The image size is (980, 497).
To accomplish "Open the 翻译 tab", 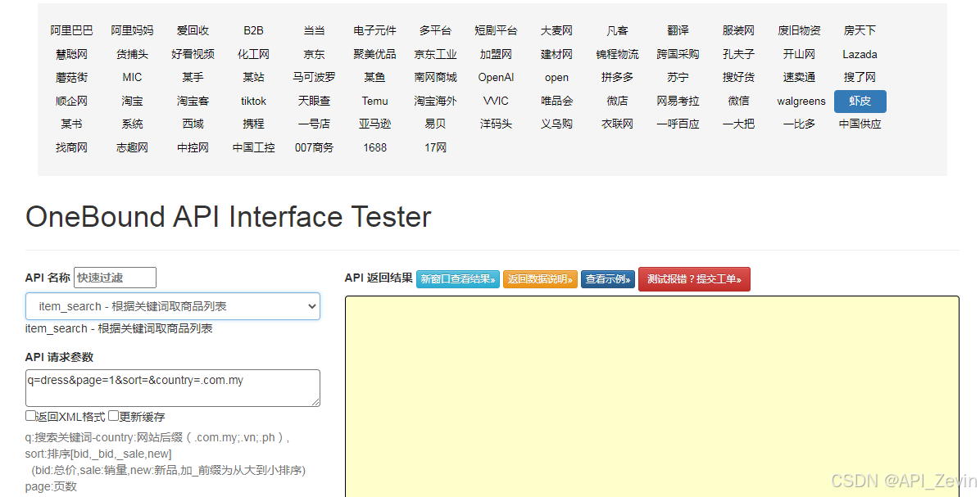I will [678, 30].
